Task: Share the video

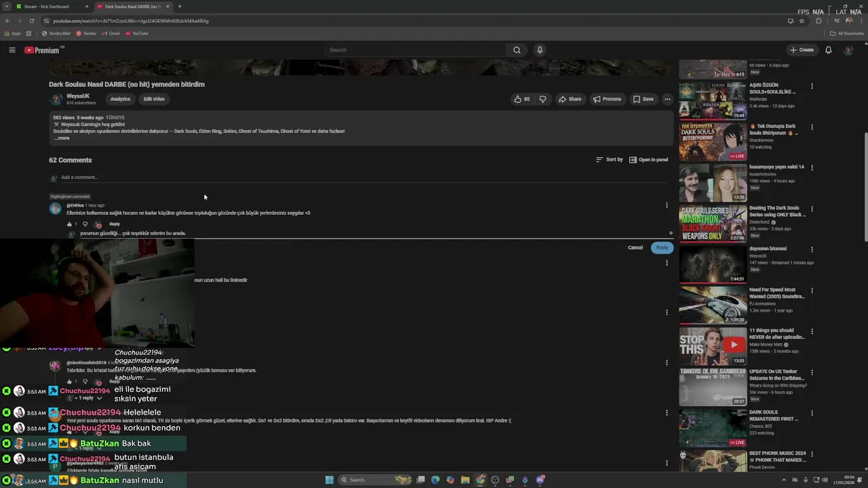Action: click(570, 99)
